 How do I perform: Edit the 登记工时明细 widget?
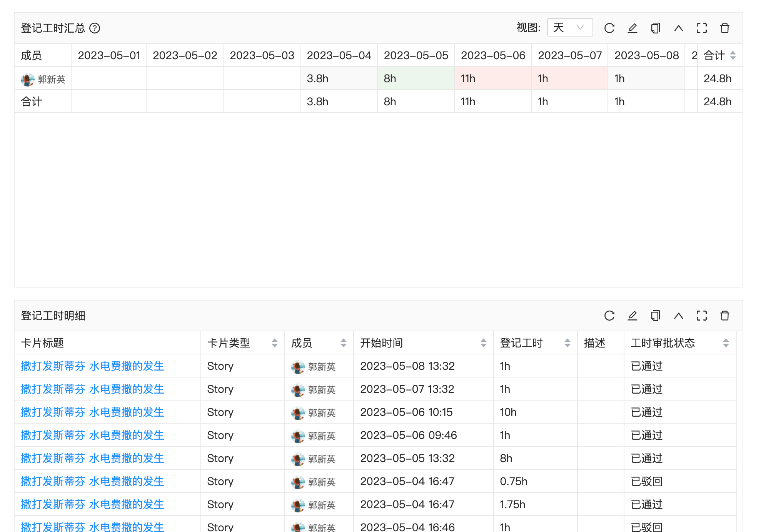[x=632, y=316]
